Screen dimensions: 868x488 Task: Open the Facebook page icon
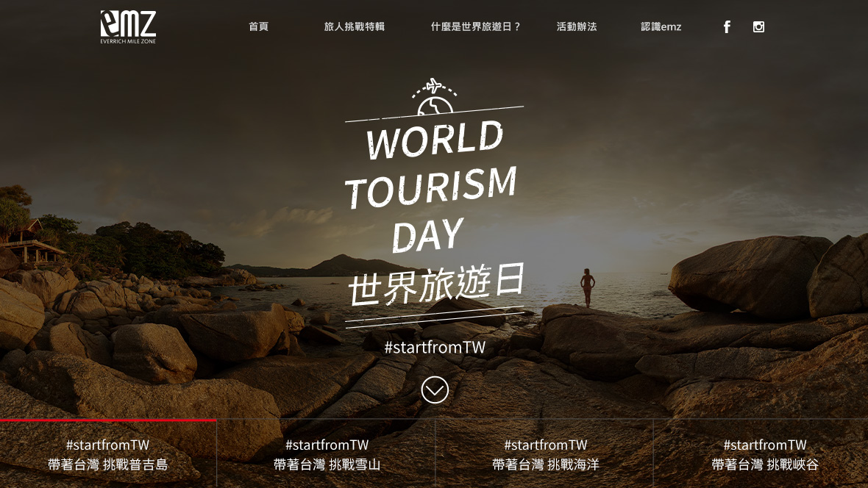[727, 27]
